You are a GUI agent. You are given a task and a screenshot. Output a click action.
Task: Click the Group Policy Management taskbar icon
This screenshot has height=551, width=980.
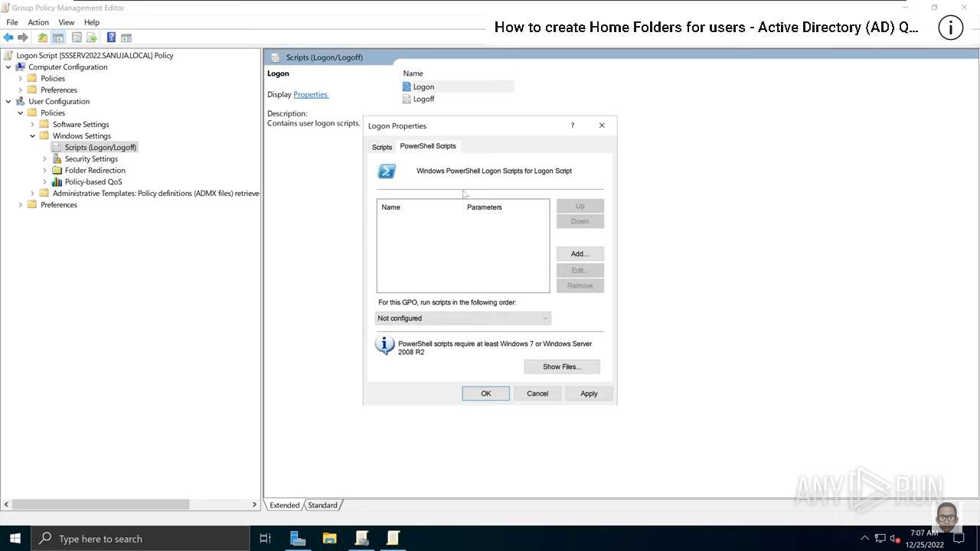point(362,538)
